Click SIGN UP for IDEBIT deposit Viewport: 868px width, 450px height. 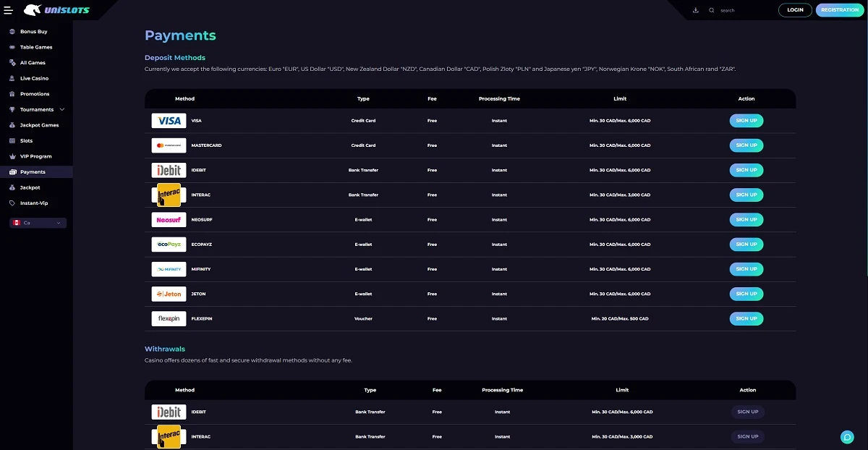click(746, 170)
